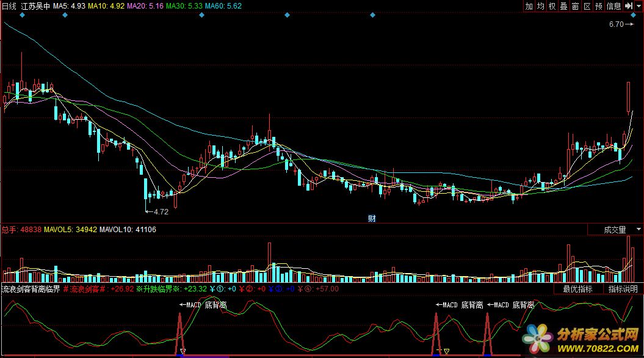Viewport: 644px width, 358px height.
Task: Click the 4.72 low price label
Action: pos(161,212)
